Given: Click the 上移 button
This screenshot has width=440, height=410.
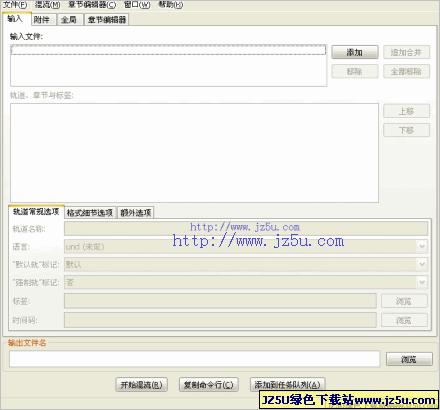Looking at the screenshot, I should tap(406, 111).
